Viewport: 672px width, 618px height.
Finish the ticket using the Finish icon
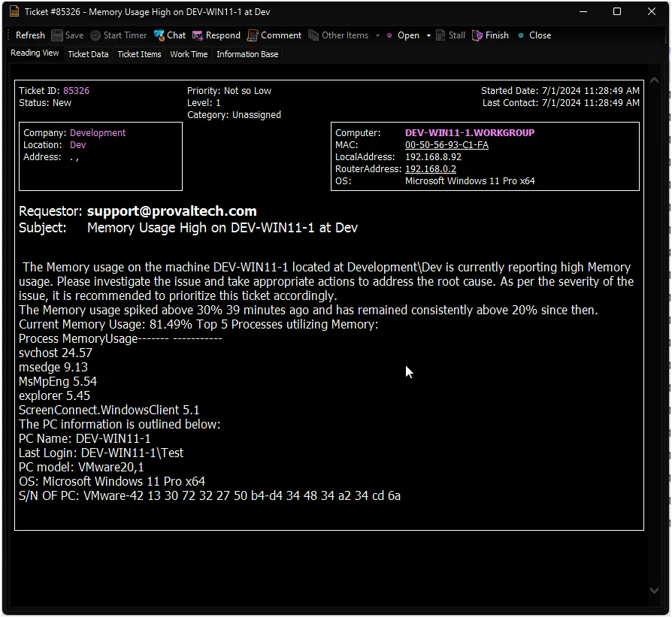(477, 35)
